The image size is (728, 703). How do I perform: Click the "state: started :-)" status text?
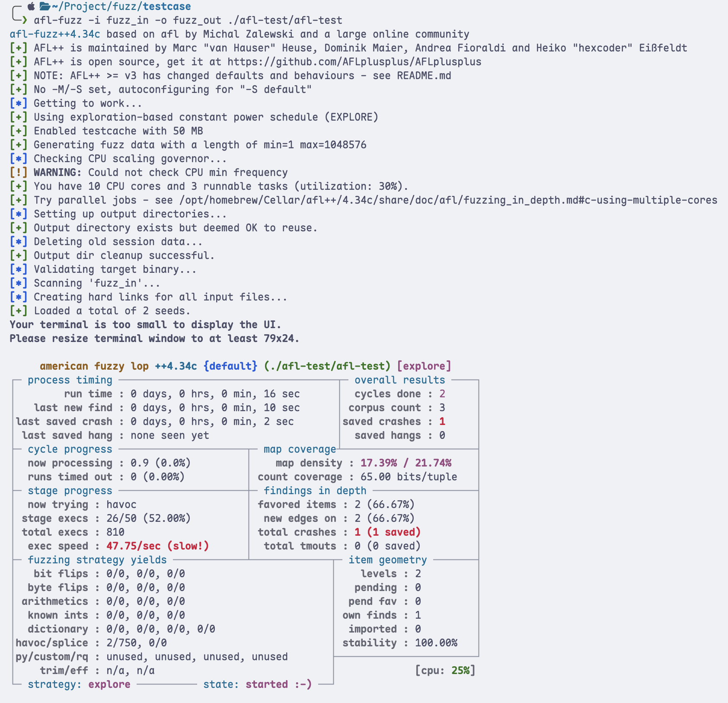257,684
